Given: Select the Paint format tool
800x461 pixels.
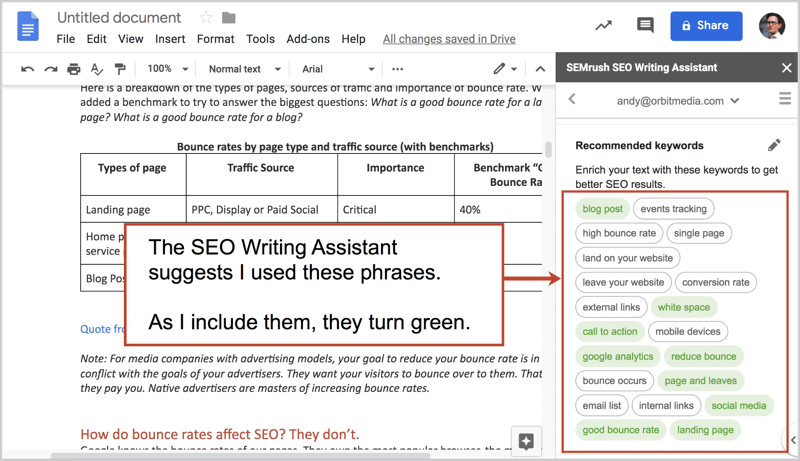Looking at the screenshot, I should pyautogui.click(x=120, y=69).
